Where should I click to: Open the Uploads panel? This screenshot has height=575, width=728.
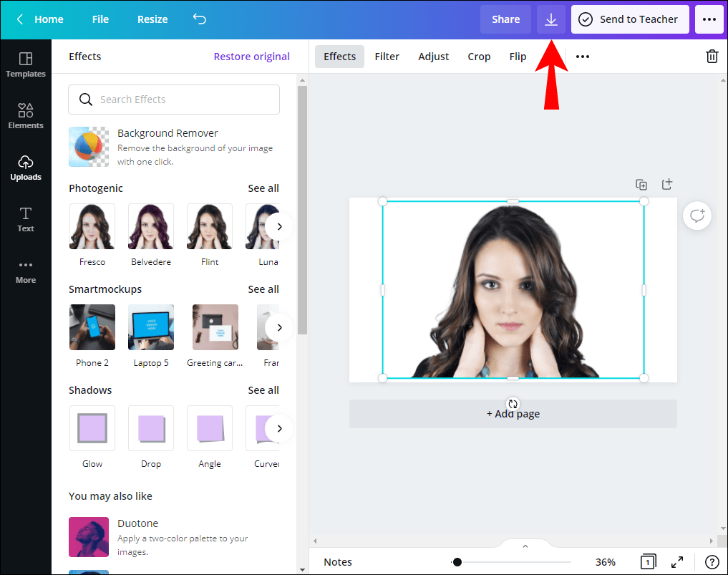(25, 168)
